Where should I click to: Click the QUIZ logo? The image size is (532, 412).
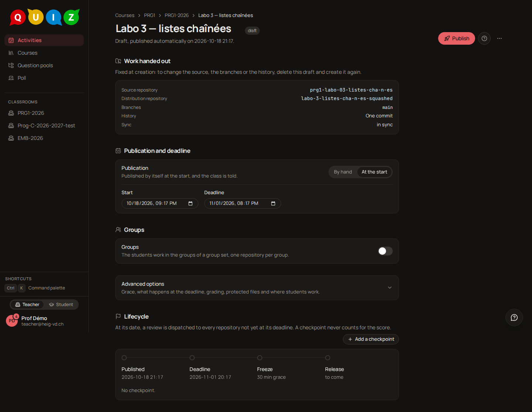coord(44,17)
